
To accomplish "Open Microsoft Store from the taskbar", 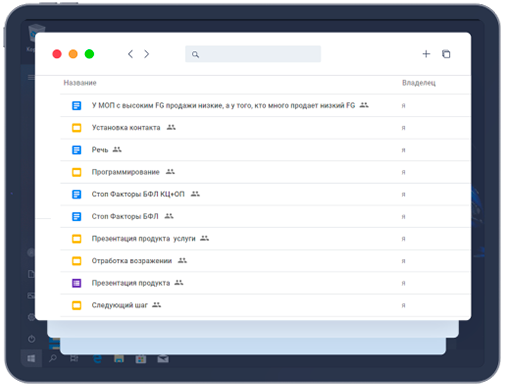I will pos(141,359).
